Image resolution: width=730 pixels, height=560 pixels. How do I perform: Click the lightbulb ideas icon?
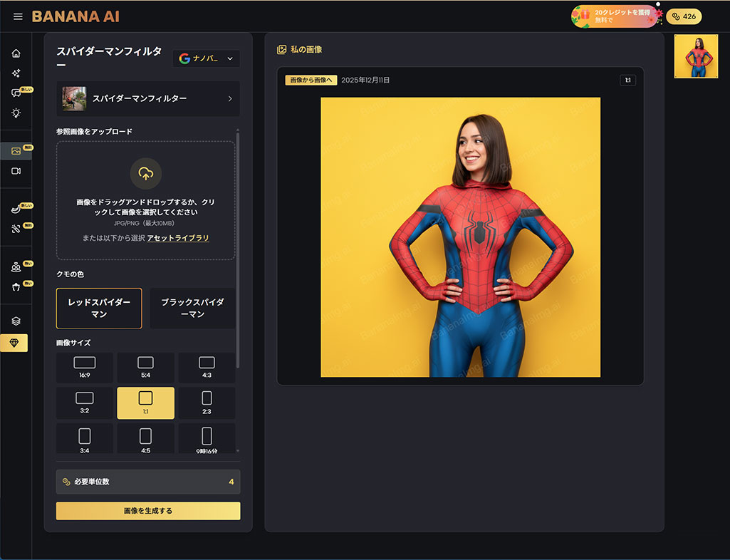pos(16,113)
